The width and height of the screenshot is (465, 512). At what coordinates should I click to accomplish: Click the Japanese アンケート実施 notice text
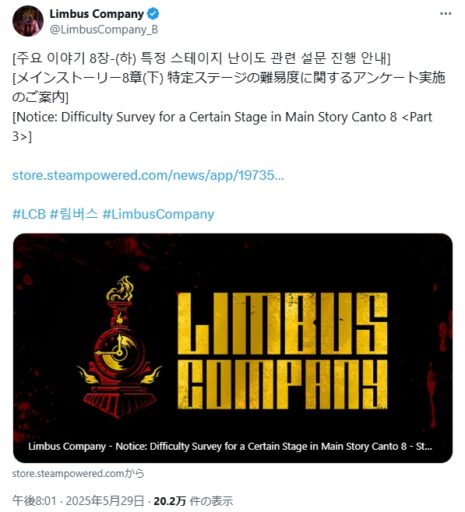229,87
